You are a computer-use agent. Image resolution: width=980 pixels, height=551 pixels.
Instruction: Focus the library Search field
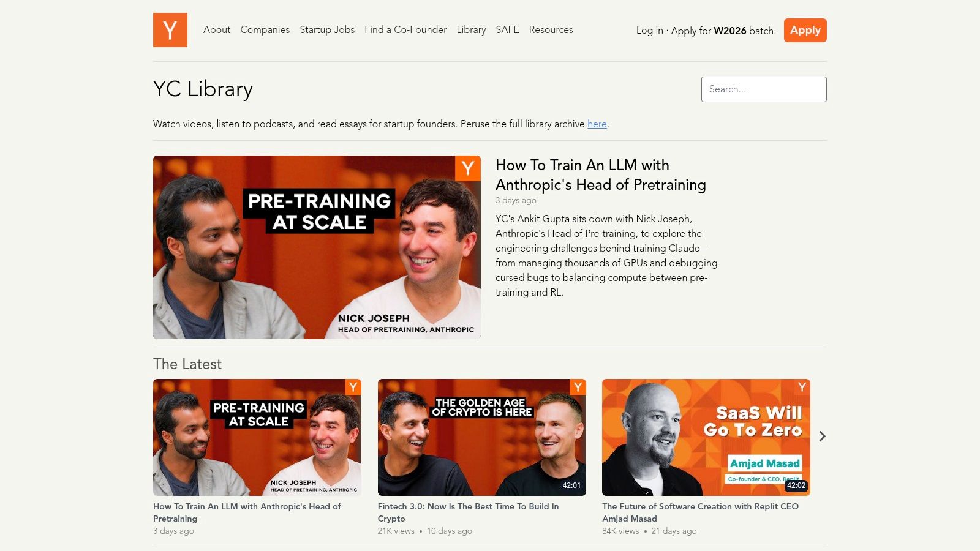pos(764,89)
